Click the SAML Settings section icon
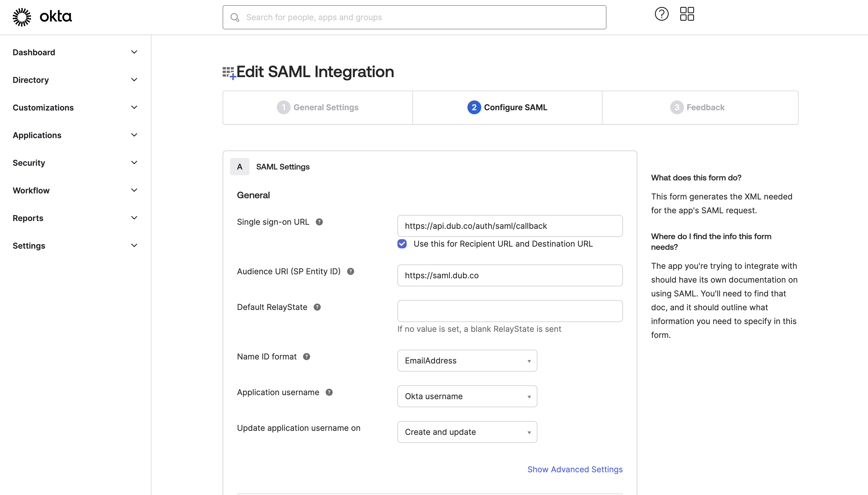Viewport: 868px width, 495px height. 240,166
